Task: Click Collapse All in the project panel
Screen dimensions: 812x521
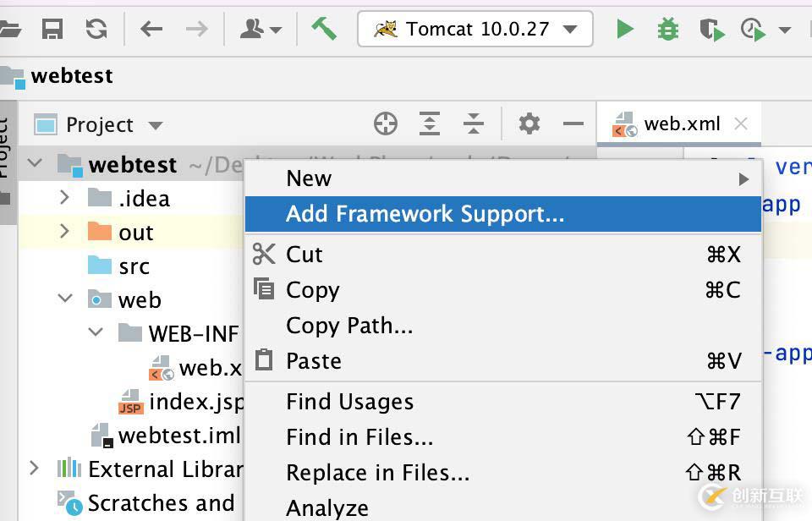Action: [474, 123]
